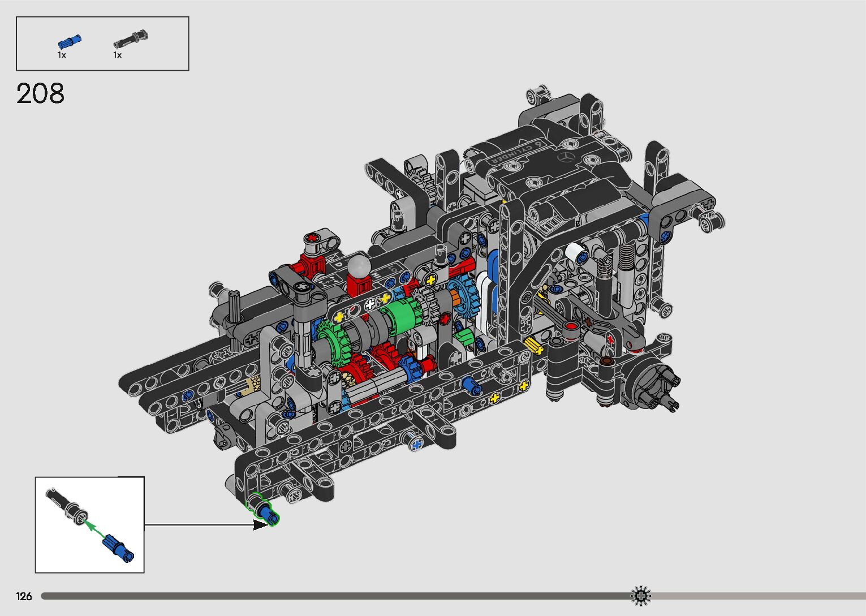
Task: Click the light unfilled end of the progress bar
Action: (764, 596)
